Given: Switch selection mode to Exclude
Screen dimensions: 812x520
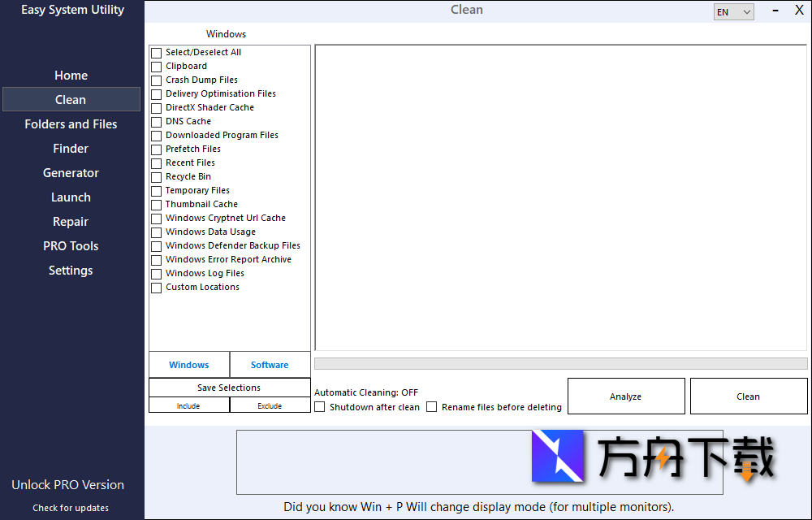Looking at the screenshot, I should click(x=270, y=405).
